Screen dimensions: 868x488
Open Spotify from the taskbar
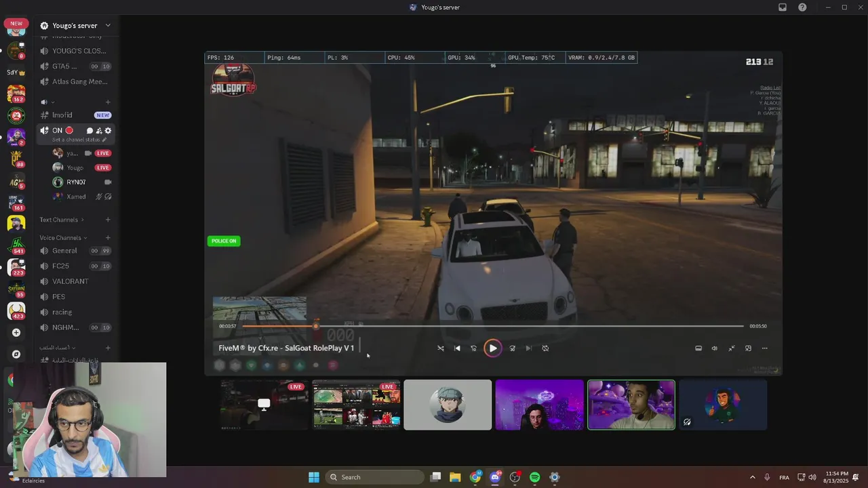[534, 477]
